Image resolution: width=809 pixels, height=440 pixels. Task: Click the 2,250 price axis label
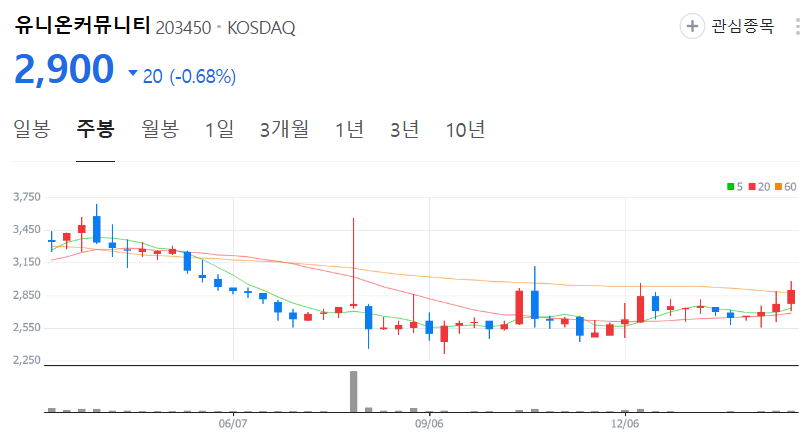[27, 360]
